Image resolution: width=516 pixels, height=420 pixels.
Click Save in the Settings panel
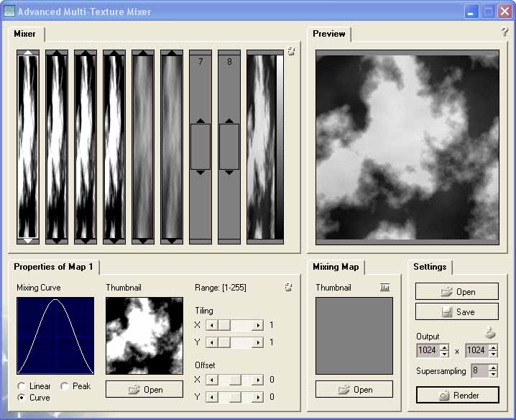pyautogui.click(x=456, y=312)
